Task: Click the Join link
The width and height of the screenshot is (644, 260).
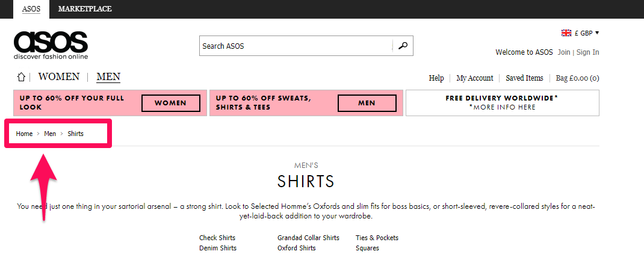Action: [564, 52]
